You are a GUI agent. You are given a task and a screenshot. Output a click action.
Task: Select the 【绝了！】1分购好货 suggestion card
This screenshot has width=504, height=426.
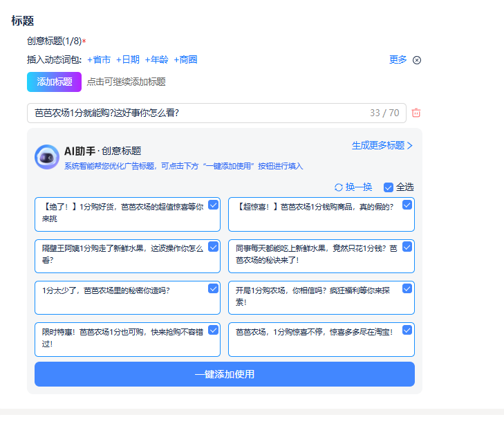tap(127, 214)
